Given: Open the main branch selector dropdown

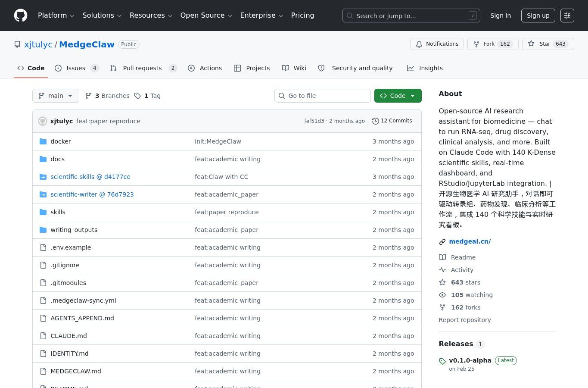Looking at the screenshot, I should coord(56,96).
